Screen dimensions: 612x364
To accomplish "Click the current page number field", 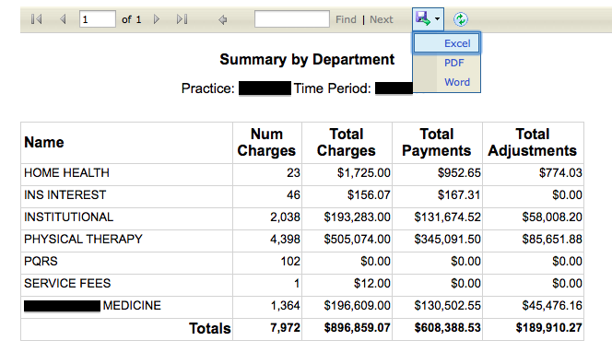I will point(97,19).
